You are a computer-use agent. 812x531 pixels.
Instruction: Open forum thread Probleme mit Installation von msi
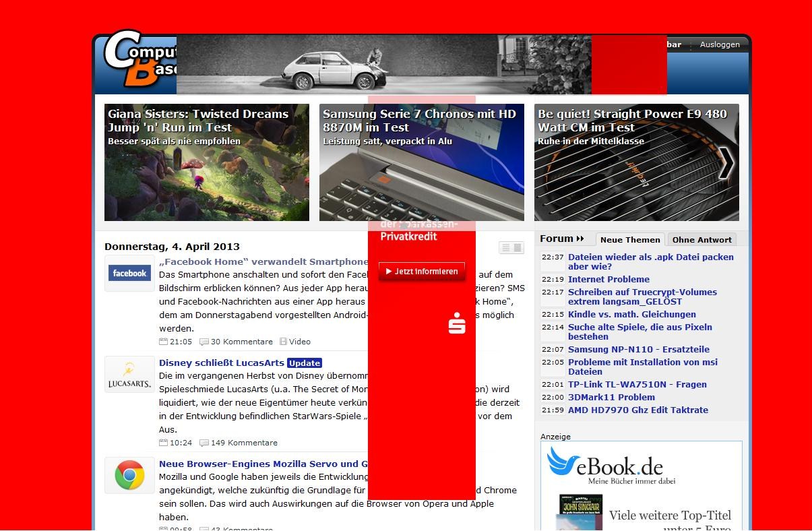[x=643, y=367]
